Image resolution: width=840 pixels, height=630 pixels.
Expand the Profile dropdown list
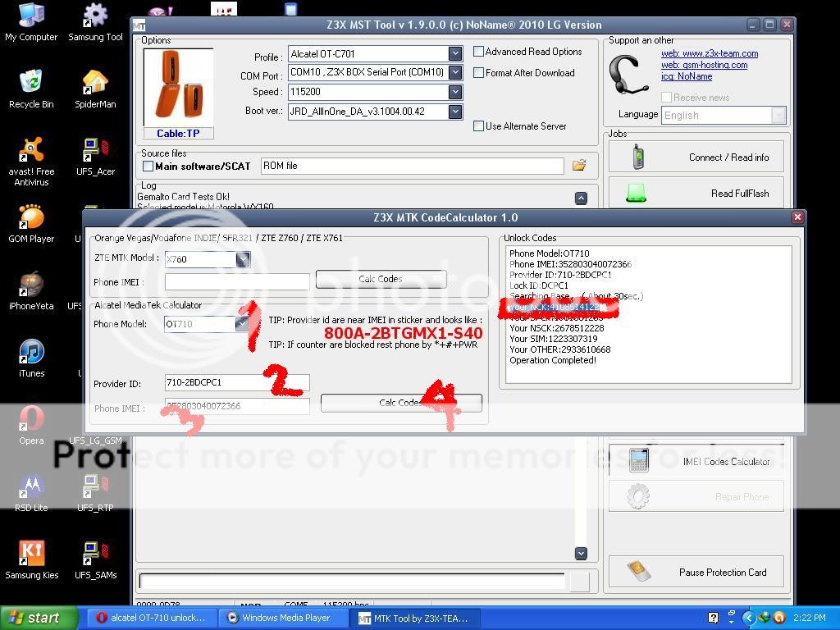click(x=455, y=54)
